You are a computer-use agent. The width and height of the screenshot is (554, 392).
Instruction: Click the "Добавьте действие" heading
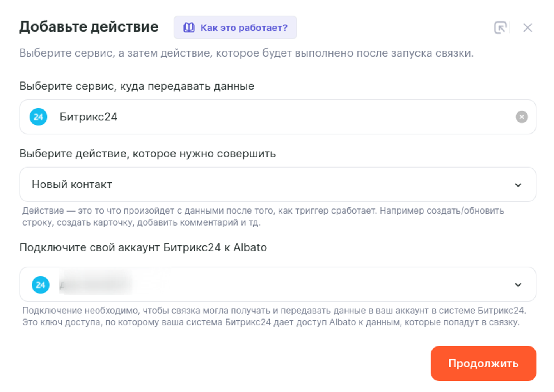(x=89, y=27)
